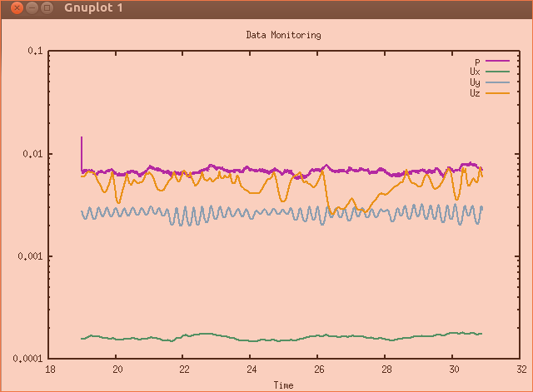Screen dimensions: 533x392
Task: Toggle the Uy legend entry
Action: pyautogui.click(x=490, y=82)
